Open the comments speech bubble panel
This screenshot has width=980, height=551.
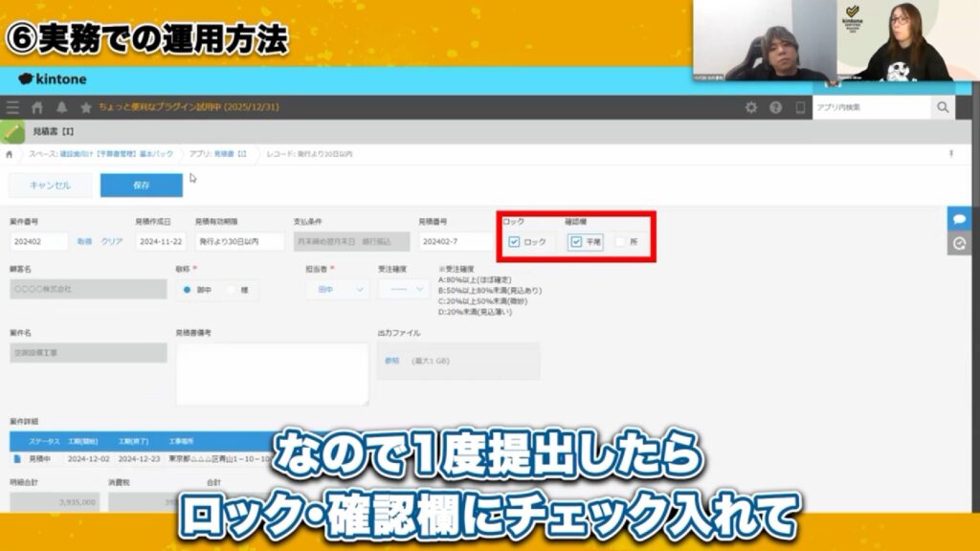[x=959, y=219]
